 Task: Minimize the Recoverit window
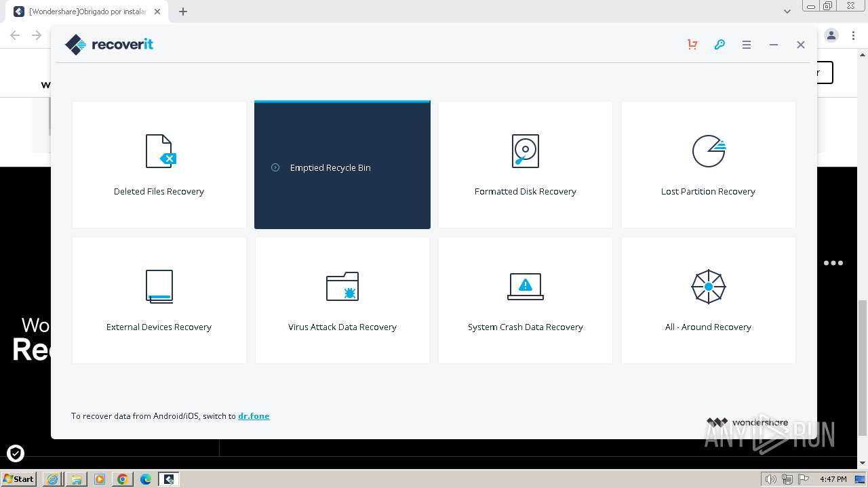tap(774, 45)
